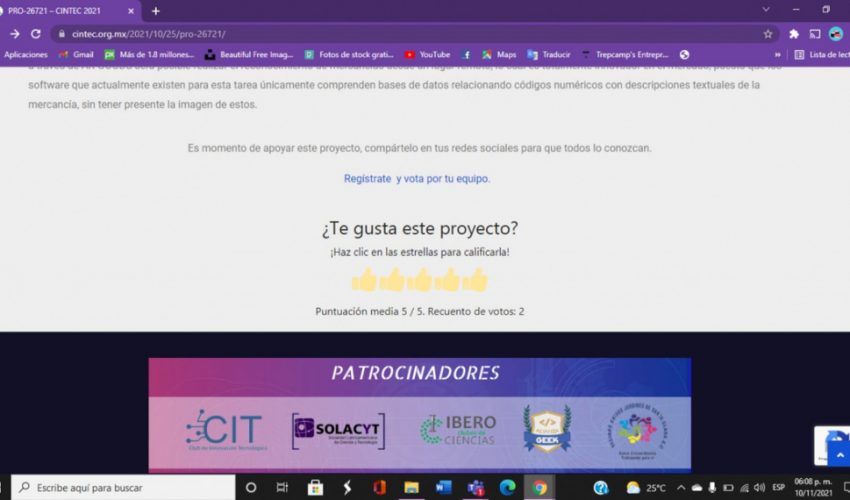
Task: Click the volume icon in system tray
Action: (759, 488)
